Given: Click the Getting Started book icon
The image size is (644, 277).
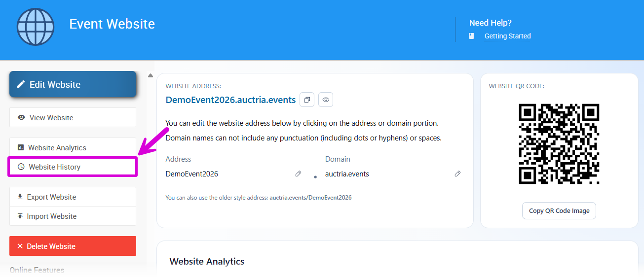Looking at the screenshot, I should pos(471,36).
